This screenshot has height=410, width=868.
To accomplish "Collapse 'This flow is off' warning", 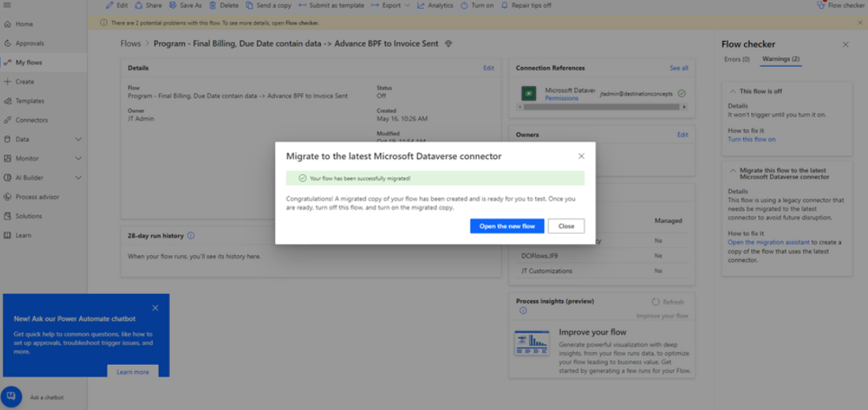I will coord(733,92).
